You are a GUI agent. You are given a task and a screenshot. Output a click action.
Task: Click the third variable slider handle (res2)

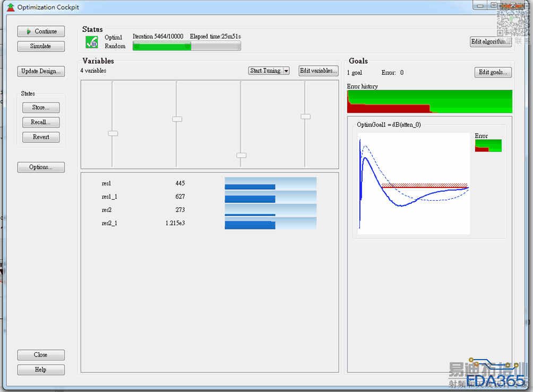point(242,156)
